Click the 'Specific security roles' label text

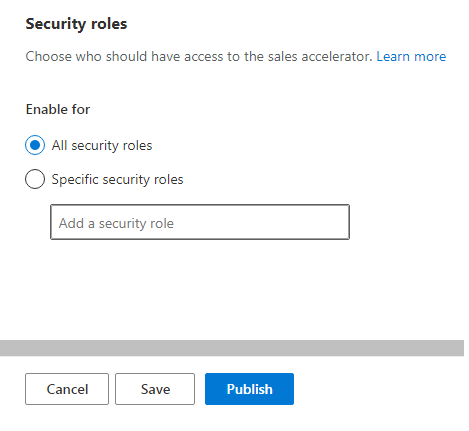point(117,179)
